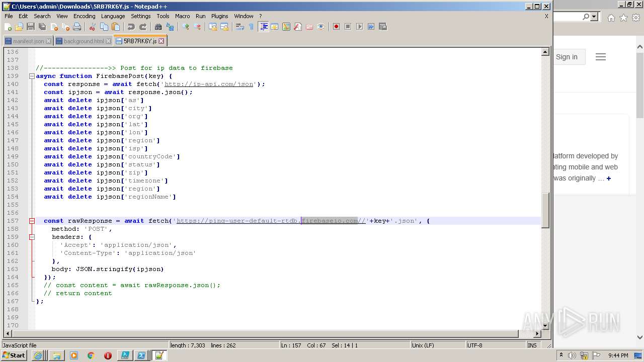Click the Zoom Out toolbar icon
The height and width of the screenshot is (362, 644).
tap(197, 27)
